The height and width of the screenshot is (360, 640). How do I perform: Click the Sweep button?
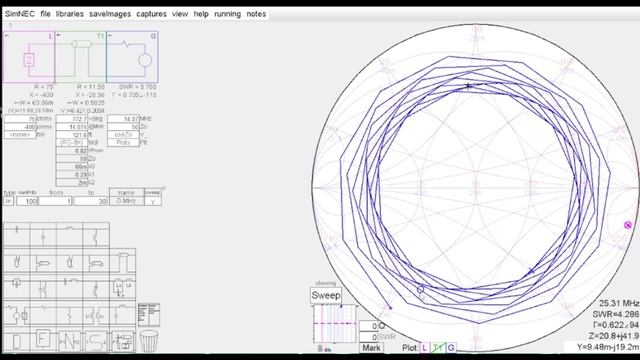coord(326,296)
